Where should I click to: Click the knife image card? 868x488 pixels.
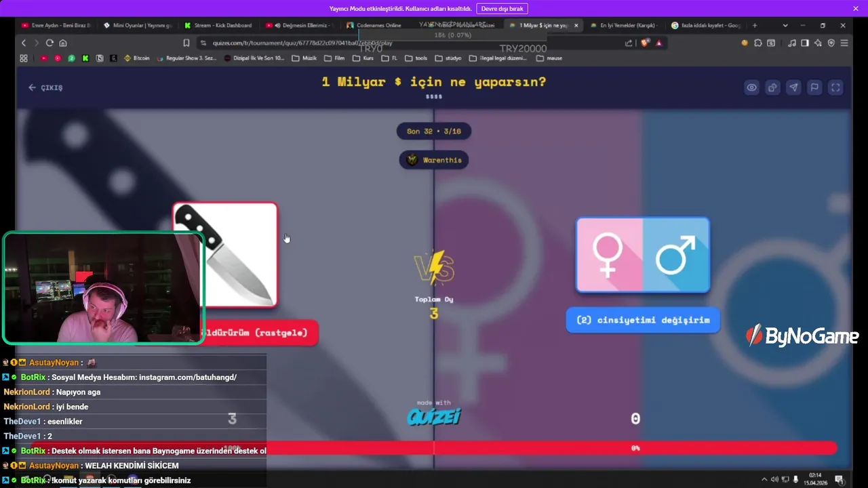coord(225,255)
